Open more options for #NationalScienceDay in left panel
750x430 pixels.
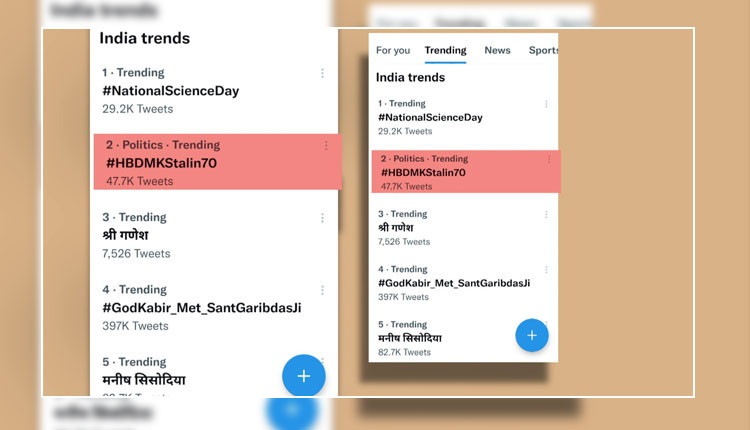click(x=322, y=73)
